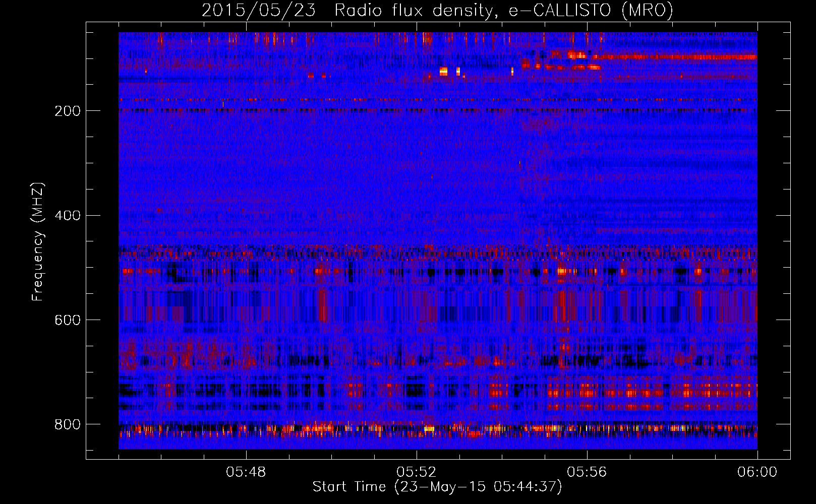Click the 05:56 time tick label
Image resolution: width=816 pixels, height=504 pixels.
[587, 472]
